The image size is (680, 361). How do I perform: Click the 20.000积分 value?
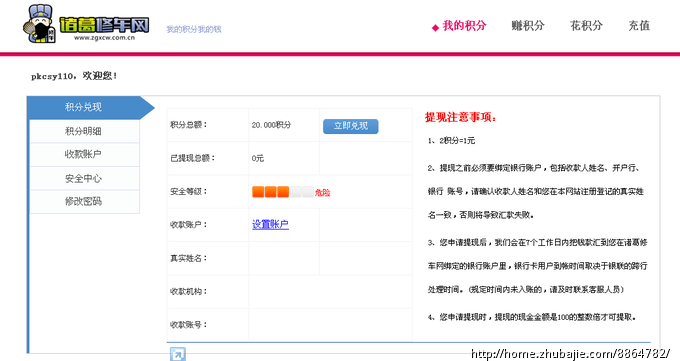(271, 125)
